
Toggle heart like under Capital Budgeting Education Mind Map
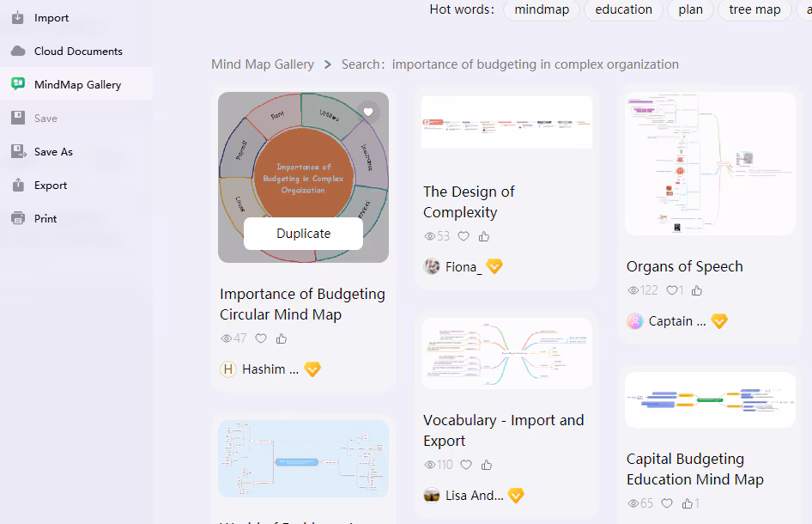tap(667, 503)
